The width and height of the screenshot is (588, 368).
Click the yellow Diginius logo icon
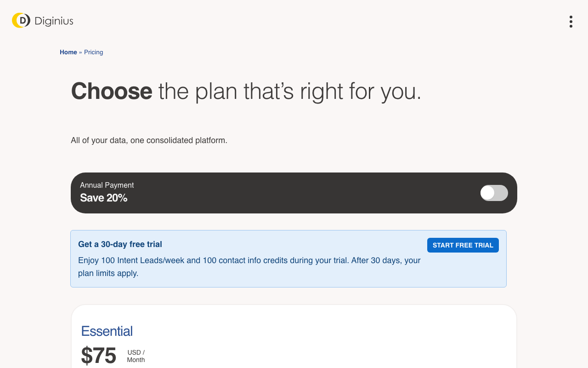click(x=21, y=20)
